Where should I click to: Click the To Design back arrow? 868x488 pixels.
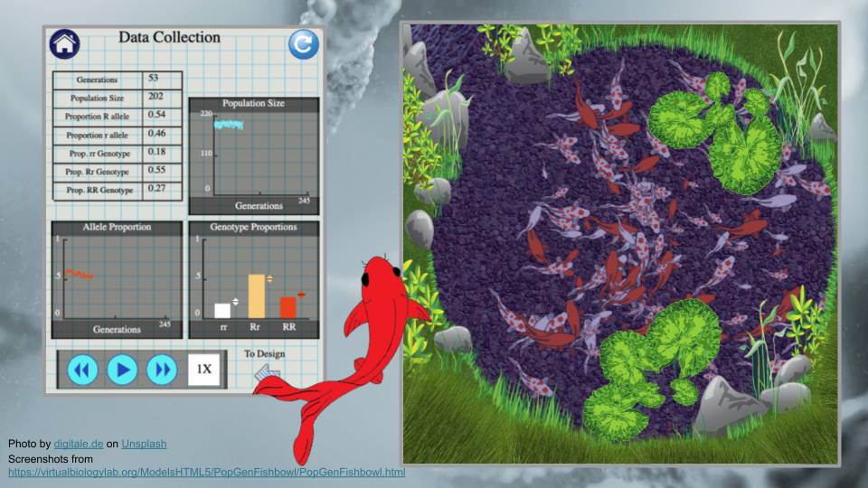pos(267,373)
